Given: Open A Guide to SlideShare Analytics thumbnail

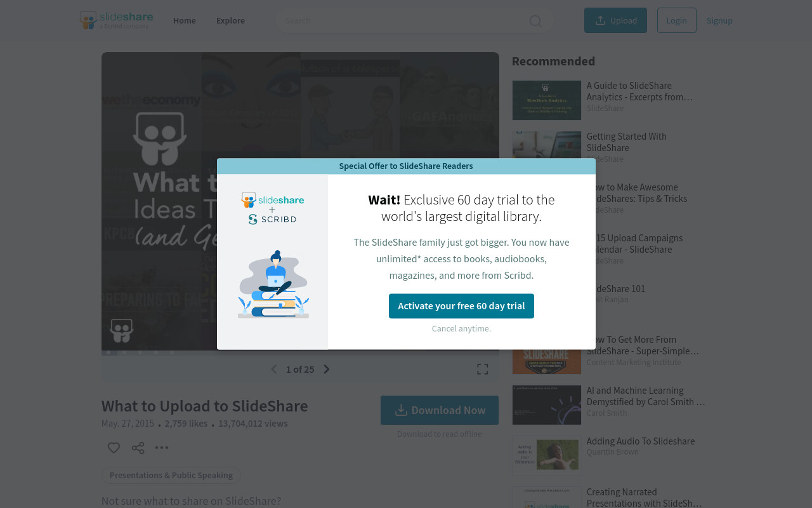Looking at the screenshot, I should pos(547,100).
